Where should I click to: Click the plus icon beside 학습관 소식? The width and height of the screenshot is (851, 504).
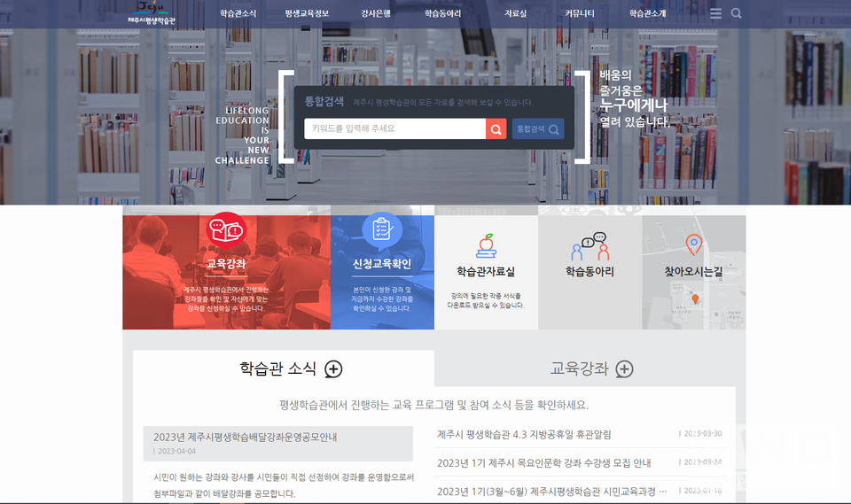333,369
